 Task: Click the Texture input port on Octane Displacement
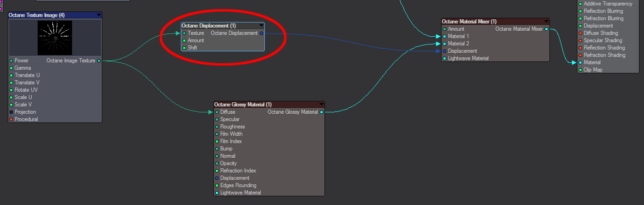point(185,33)
